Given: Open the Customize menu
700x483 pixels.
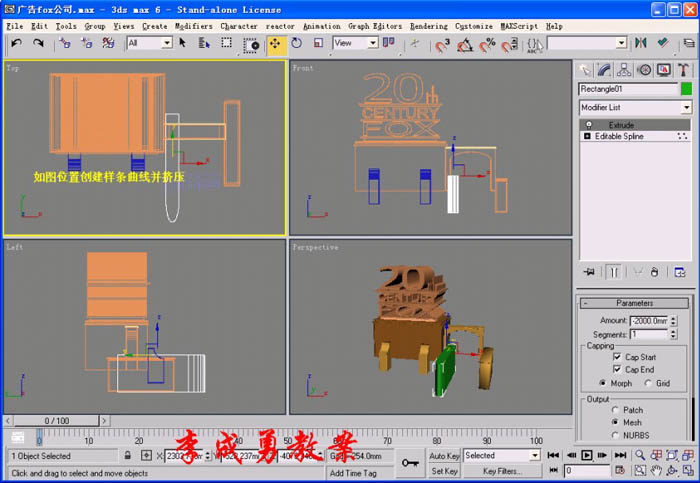Looking at the screenshot, I should pos(474,26).
